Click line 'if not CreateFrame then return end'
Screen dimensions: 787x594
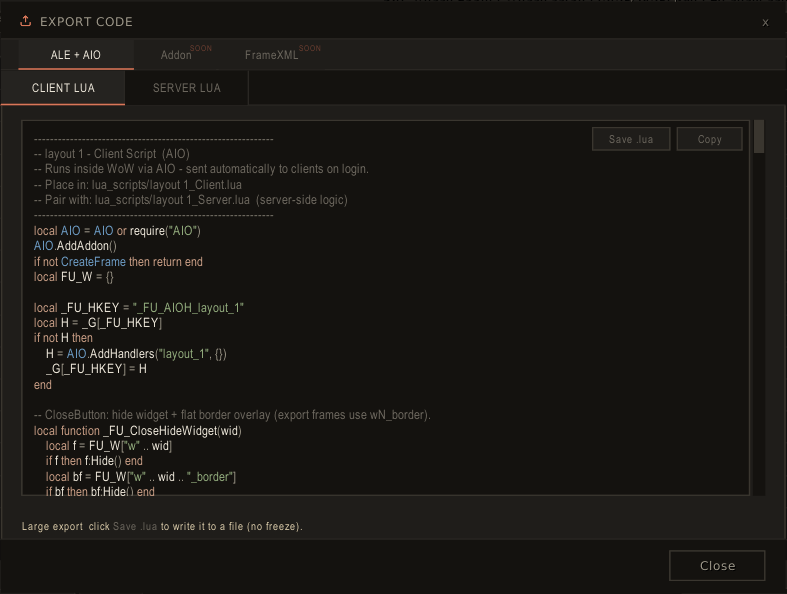coord(118,262)
